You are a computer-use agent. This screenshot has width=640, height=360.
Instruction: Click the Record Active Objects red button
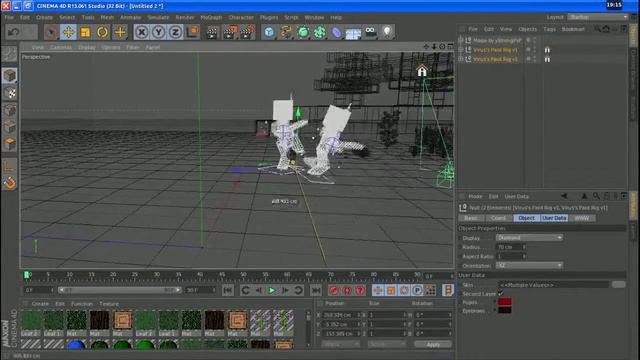pyautogui.click(x=334, y=290)
